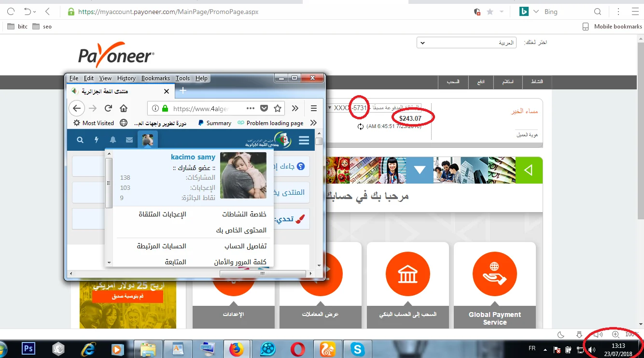Reload the page in Firefox

click(x=108, y=108)
